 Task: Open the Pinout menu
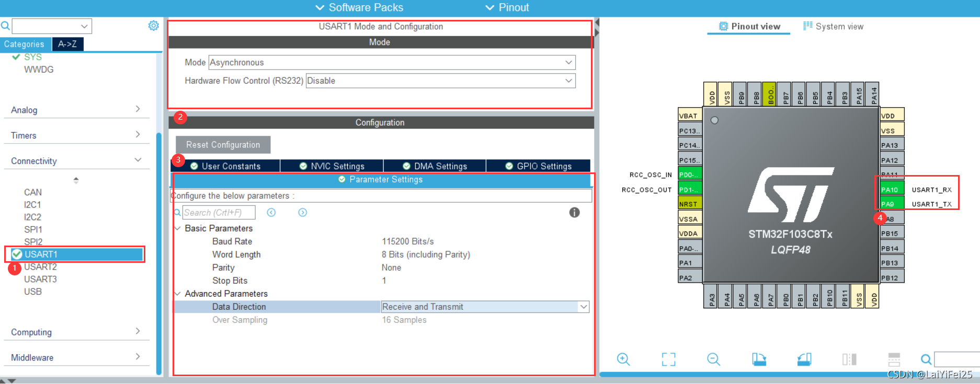[507, 7]
